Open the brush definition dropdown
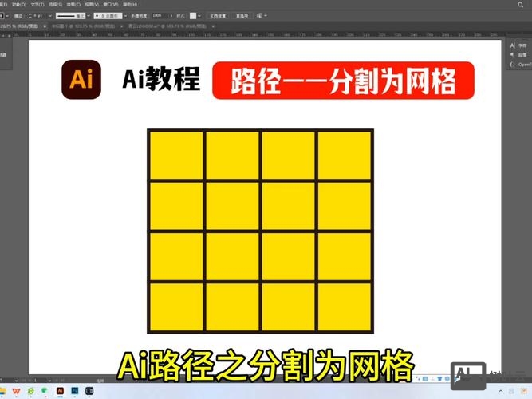The image size is (532, 399). coord(125,16)
